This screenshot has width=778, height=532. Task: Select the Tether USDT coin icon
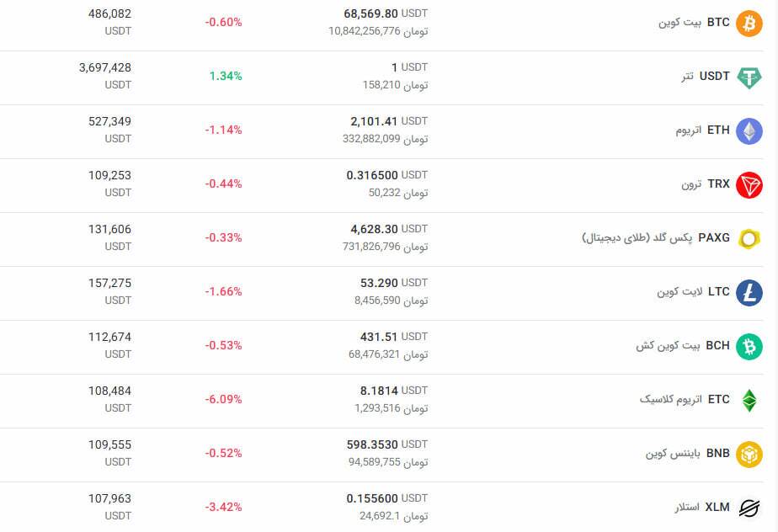click(749, 77)
